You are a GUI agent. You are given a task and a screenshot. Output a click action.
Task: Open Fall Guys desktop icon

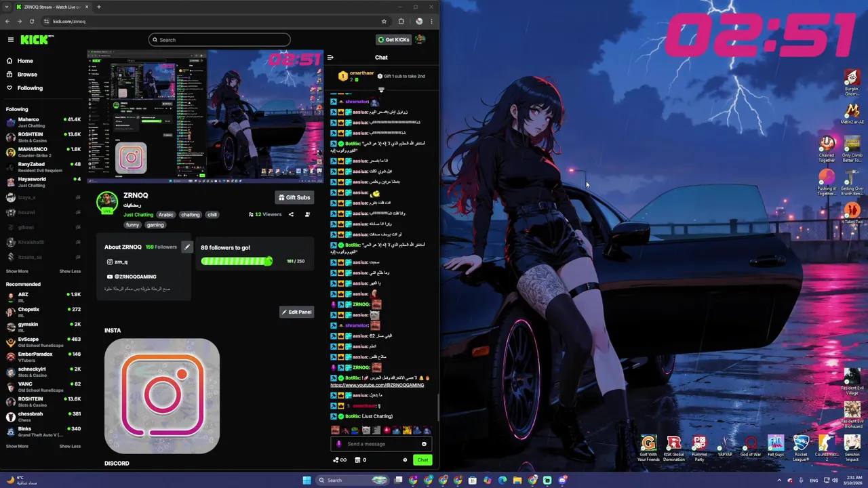(x=776, y=446)
